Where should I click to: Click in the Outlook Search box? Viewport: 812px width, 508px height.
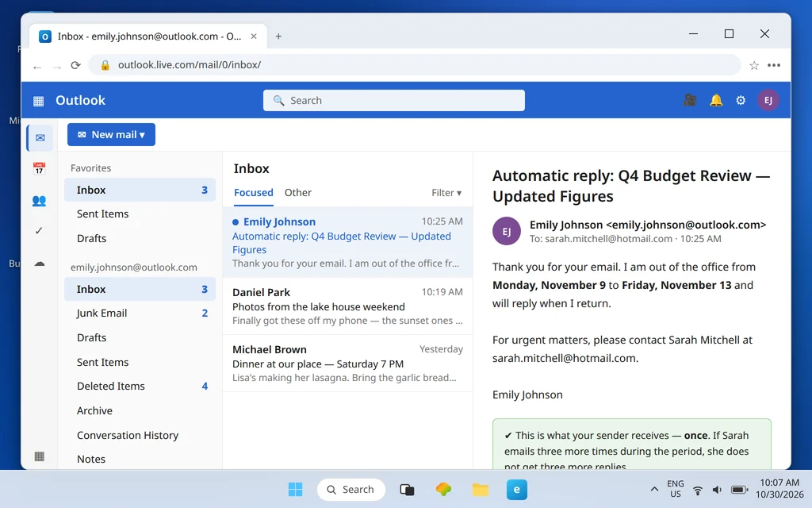coord(393,101)
